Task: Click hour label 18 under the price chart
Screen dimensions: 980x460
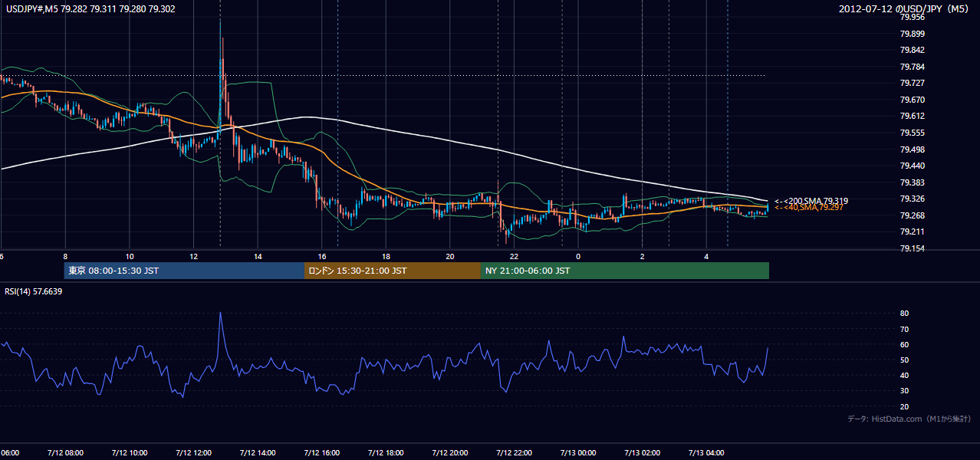Action: [386, 256]
